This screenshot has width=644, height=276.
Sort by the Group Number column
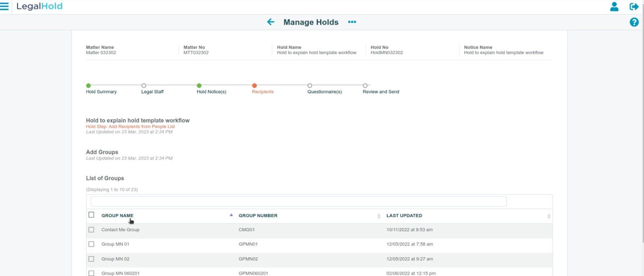click(x=258, y=216)
